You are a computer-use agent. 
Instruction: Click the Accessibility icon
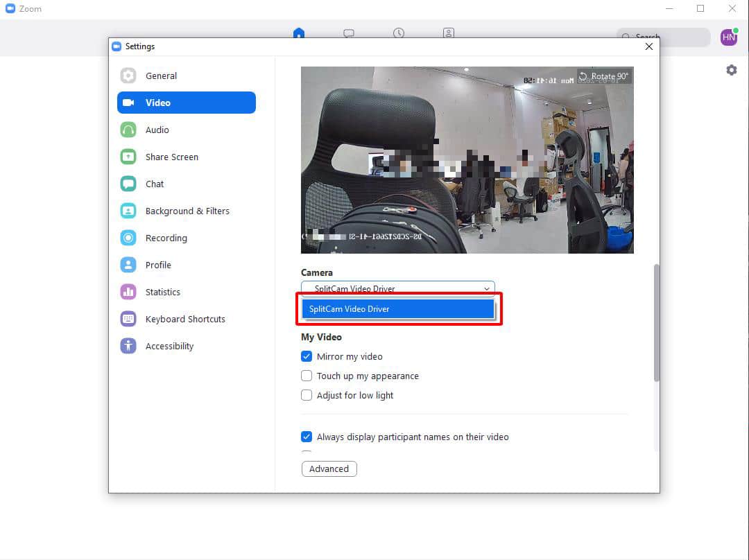(128, 346)
